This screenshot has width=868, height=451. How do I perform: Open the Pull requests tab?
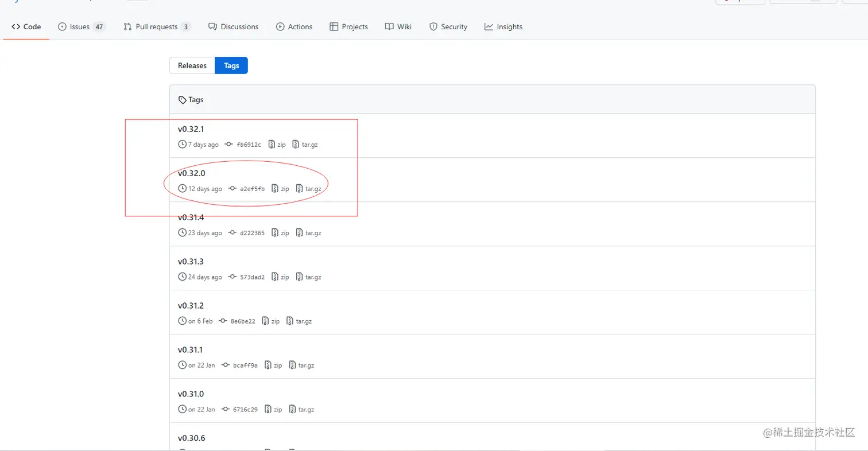pyautogui.click(x=157, y=26)
